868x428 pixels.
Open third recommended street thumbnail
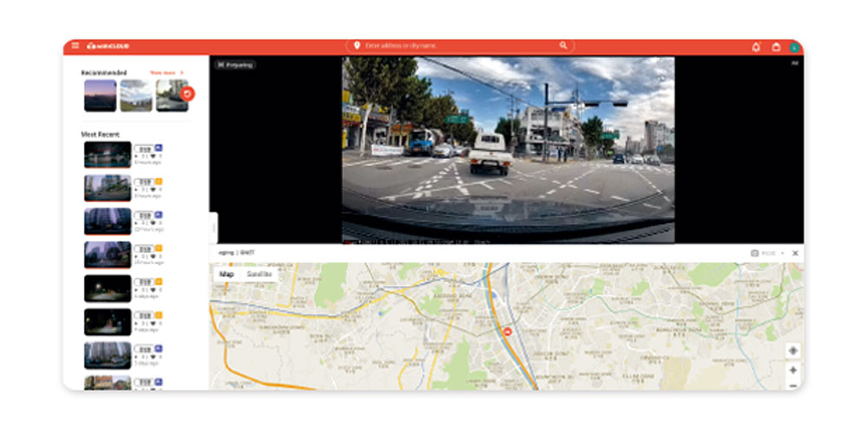click(x=171, y=95)
